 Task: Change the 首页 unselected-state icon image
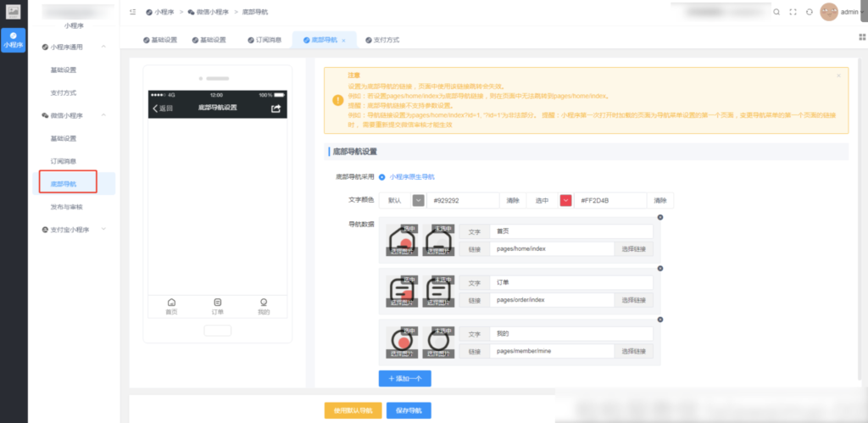438,240
